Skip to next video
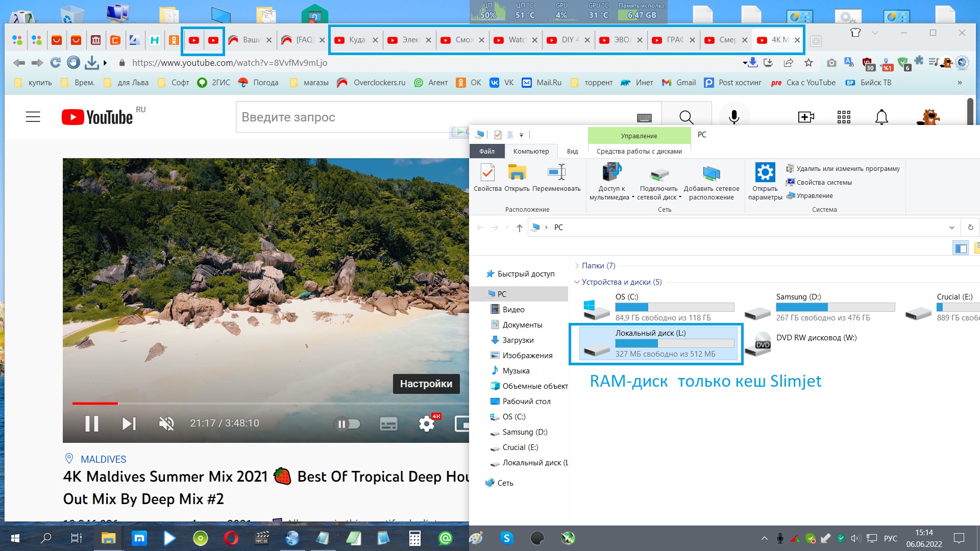This screenshot has height=551, width=980. [x=129, y=423]
